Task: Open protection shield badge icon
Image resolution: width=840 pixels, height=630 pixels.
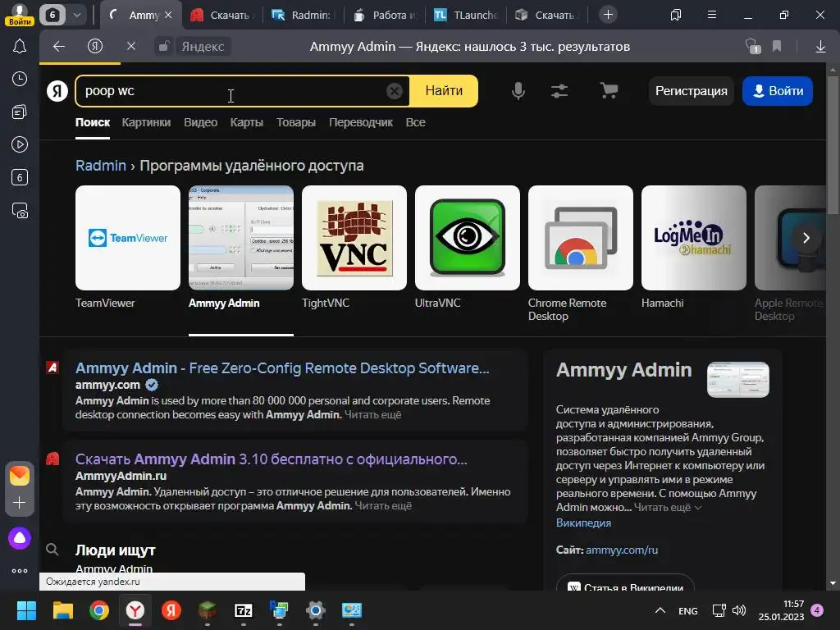Action: click(753, 47)
